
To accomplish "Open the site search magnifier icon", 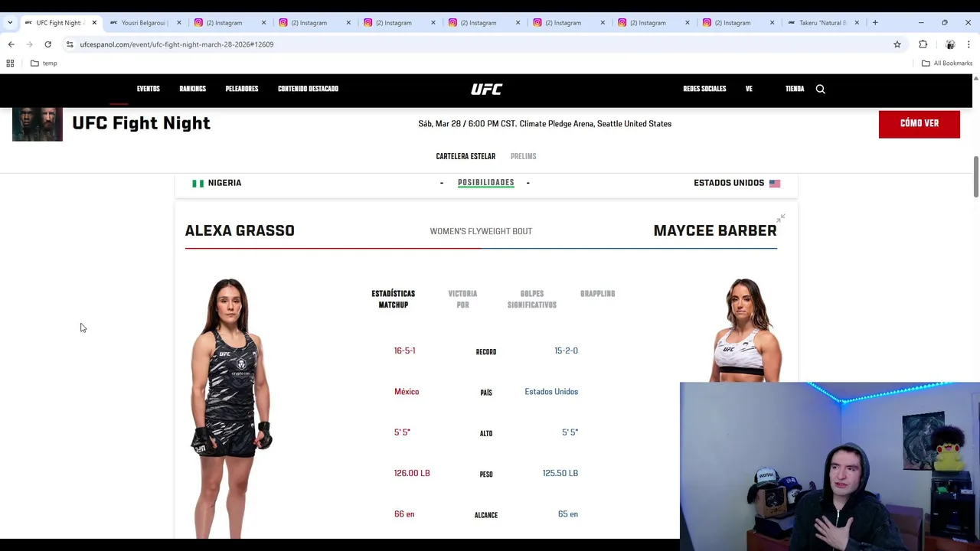I will click(820, 89).
